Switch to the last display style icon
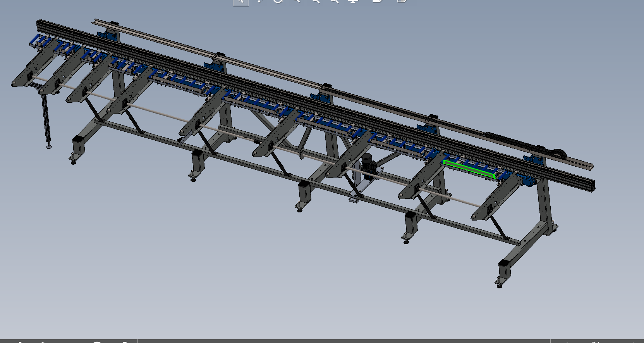The image size is (644, 343). pyautogui.click(x=402, y=1)
